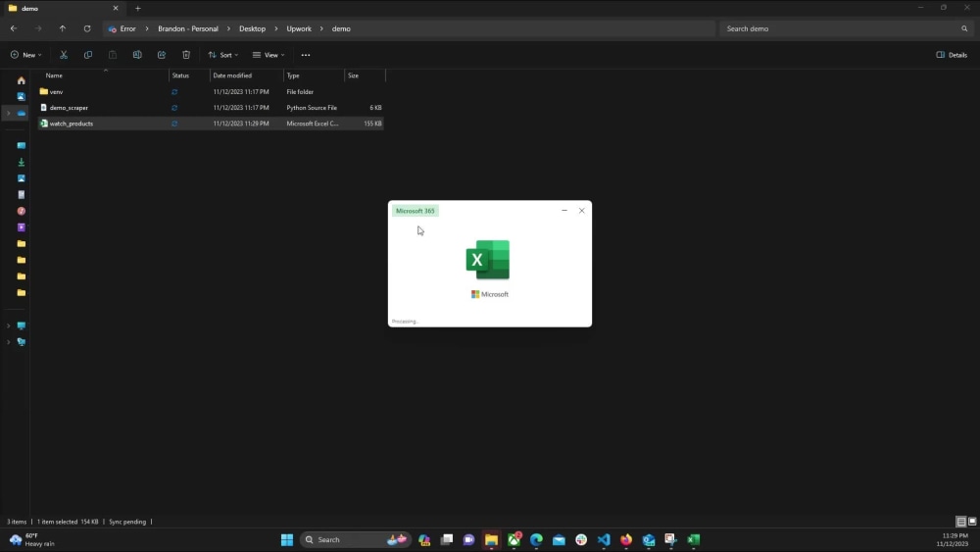
Task: Sort by the Status column header
Action: point(189,75)
